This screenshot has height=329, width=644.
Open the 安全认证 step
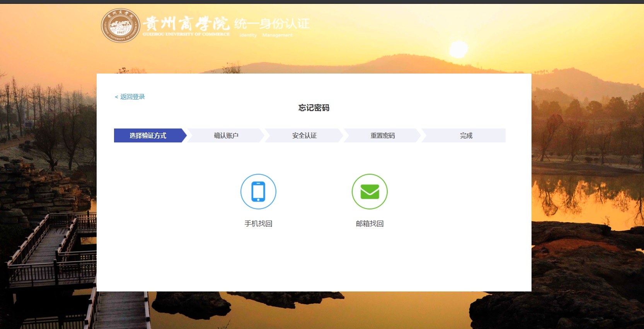click(304, 135)
